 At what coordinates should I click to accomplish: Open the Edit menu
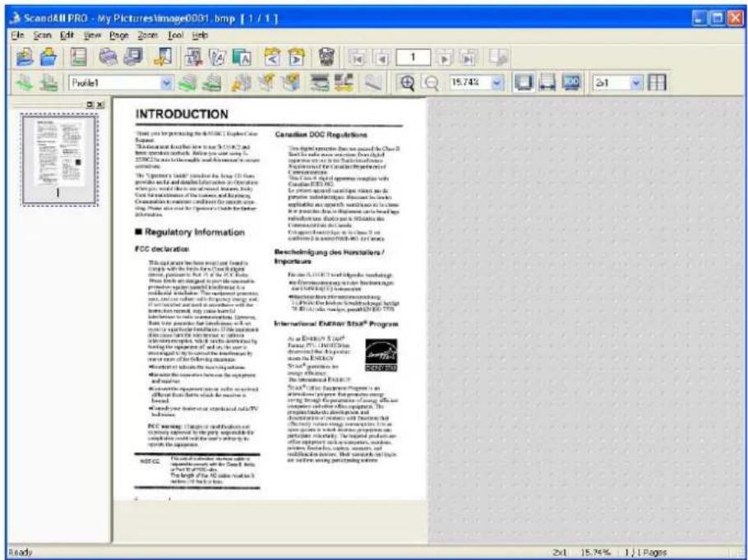click(67, 35)
